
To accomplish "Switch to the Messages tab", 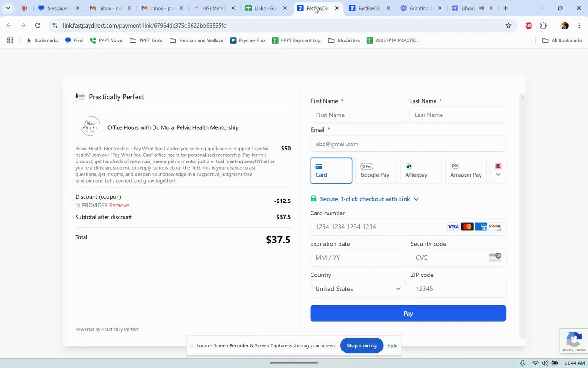I will [x=57, y=8].
